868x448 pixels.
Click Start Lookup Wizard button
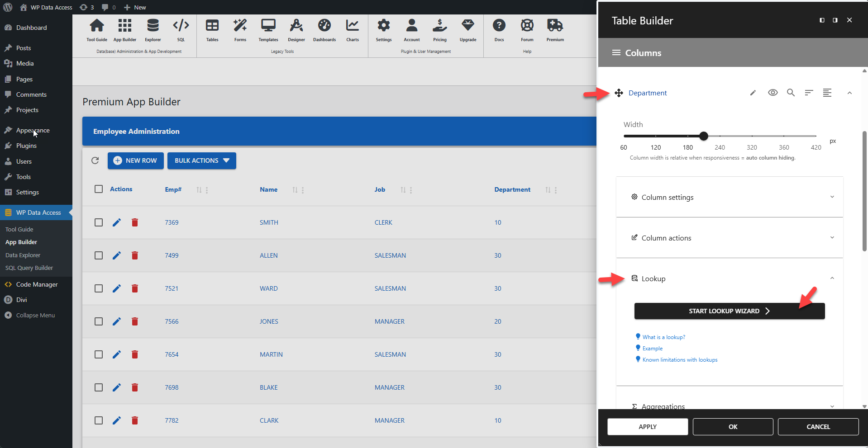729,311
